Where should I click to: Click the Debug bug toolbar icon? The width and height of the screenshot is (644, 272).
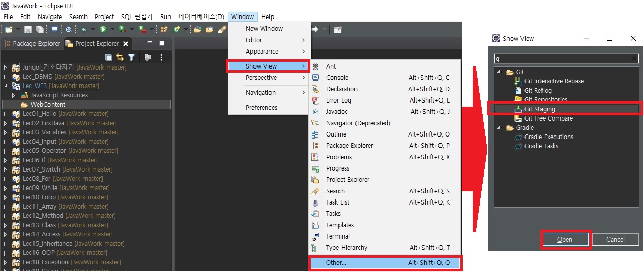pos(84,29)
